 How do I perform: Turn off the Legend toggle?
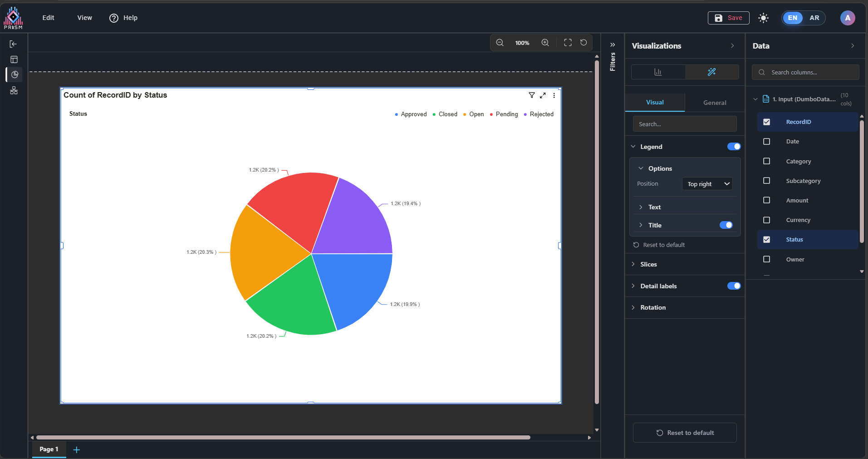coord(733,147)
